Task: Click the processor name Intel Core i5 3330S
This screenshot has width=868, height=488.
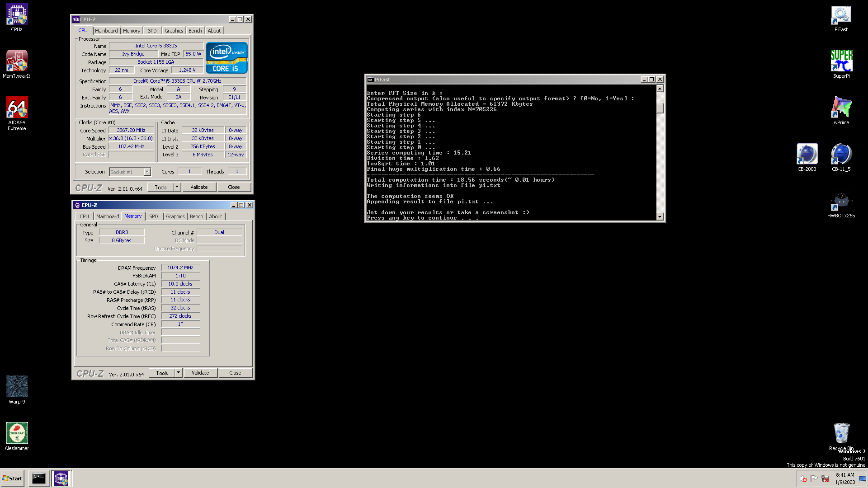Action: pyautogui.click(x=156, y=46)
